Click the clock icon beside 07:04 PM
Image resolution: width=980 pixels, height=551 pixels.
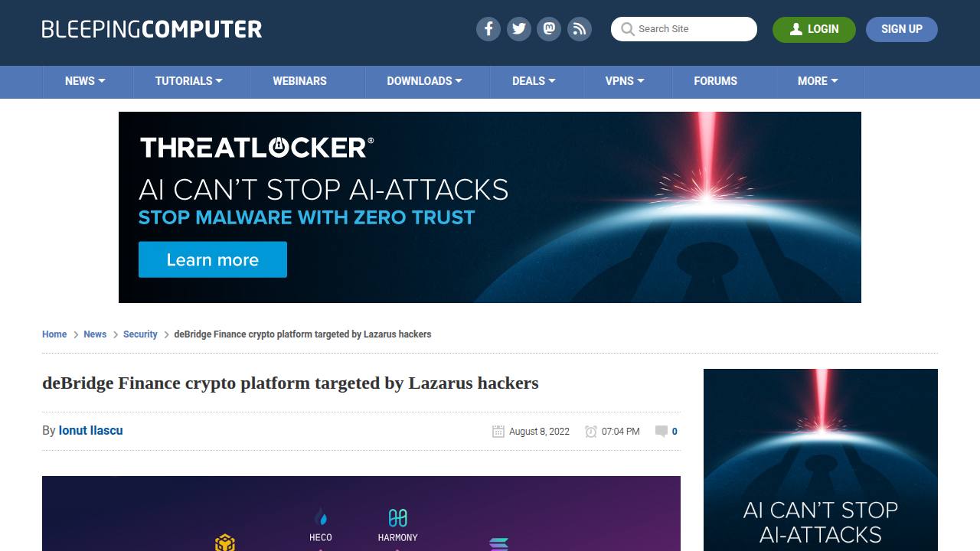(x=591, y=432)
